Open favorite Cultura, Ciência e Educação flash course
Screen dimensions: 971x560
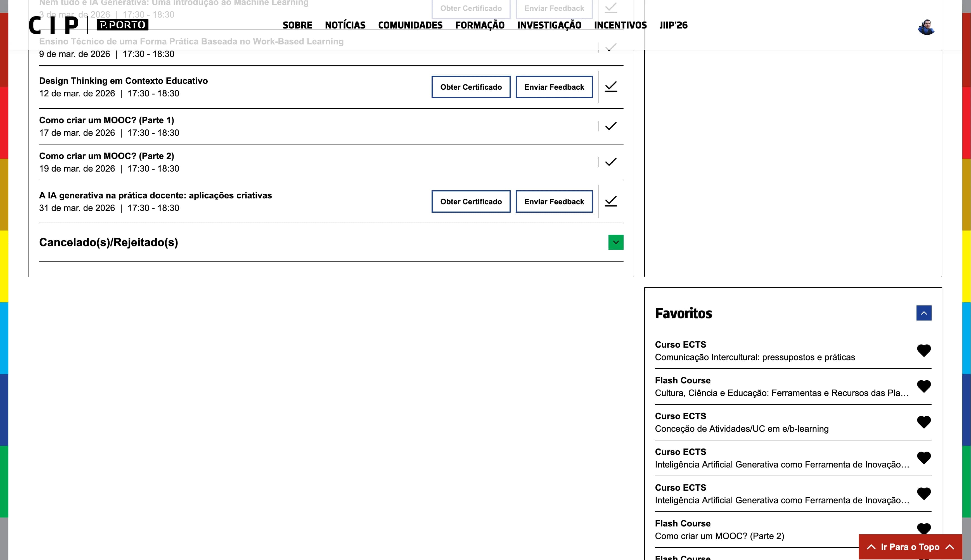[x=782, y=393]
